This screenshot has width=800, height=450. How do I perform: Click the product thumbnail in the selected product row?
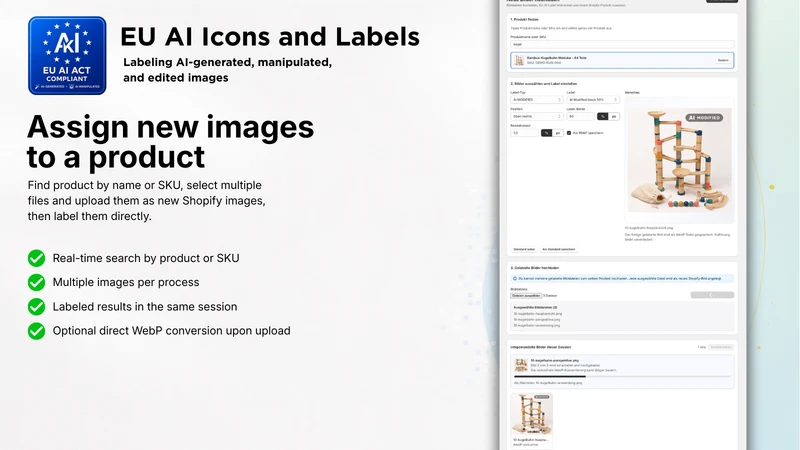(x=519, y=60)
